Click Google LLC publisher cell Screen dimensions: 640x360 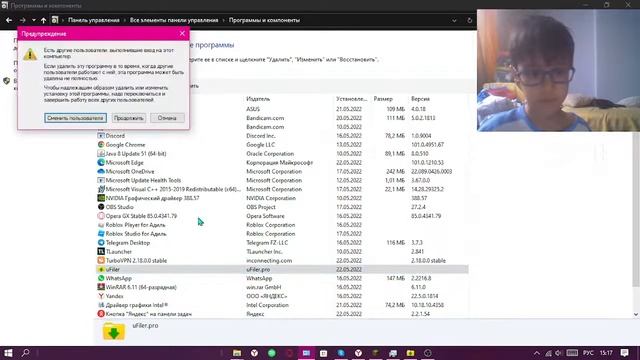click(260, 144)
